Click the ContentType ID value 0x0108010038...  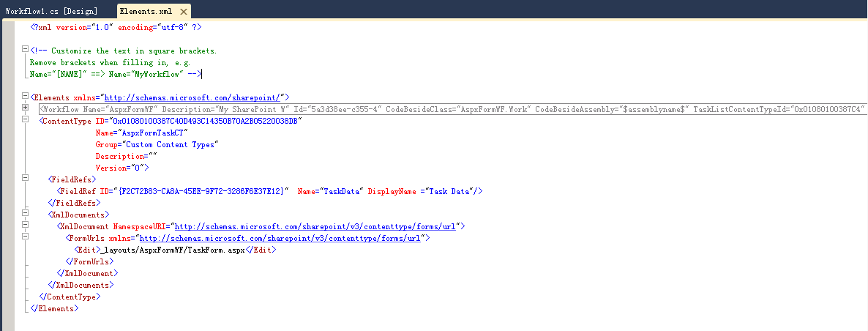point(205,122)
